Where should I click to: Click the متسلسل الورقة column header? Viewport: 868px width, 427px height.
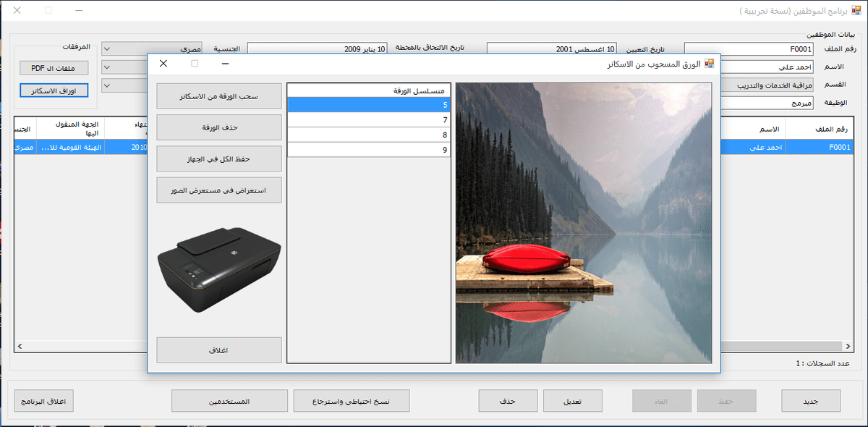click(x=368, y=90)
